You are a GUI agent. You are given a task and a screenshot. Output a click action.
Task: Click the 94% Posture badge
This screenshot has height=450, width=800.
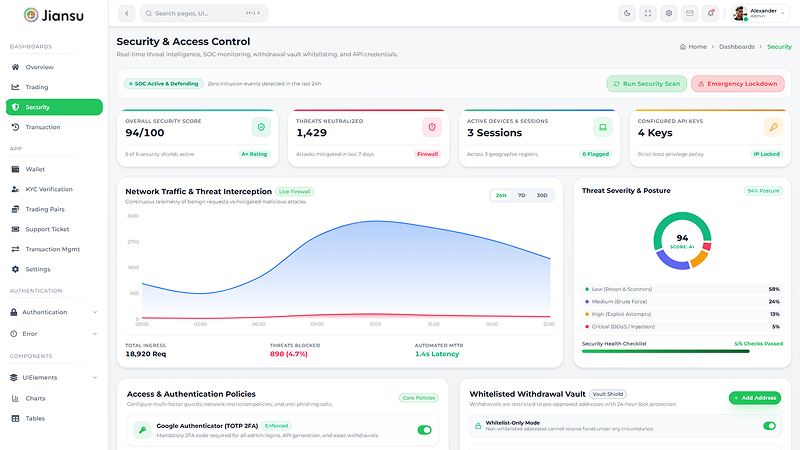tap(763, 191)
